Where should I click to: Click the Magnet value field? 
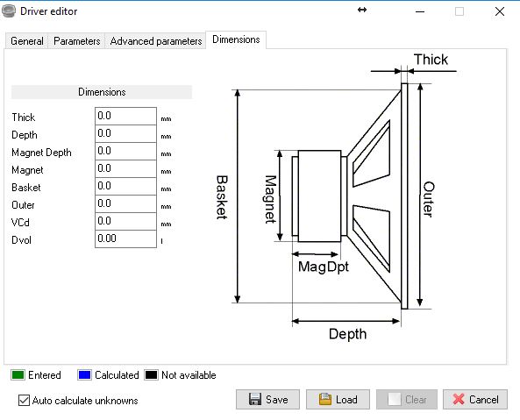(125, 168)
